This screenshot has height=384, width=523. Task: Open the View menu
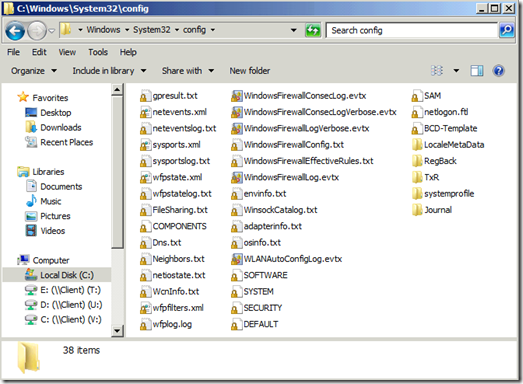point(67,52)
